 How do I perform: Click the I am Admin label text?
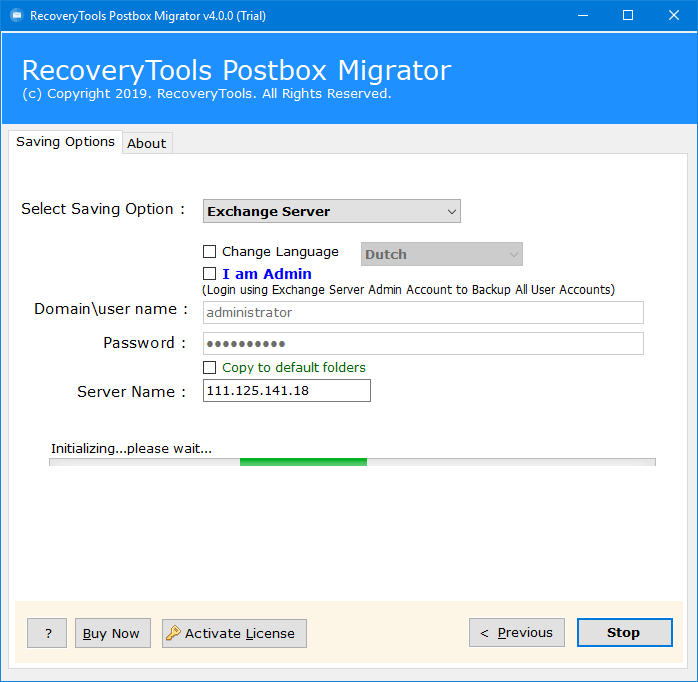pyautogui.click(x=267, y=274)
